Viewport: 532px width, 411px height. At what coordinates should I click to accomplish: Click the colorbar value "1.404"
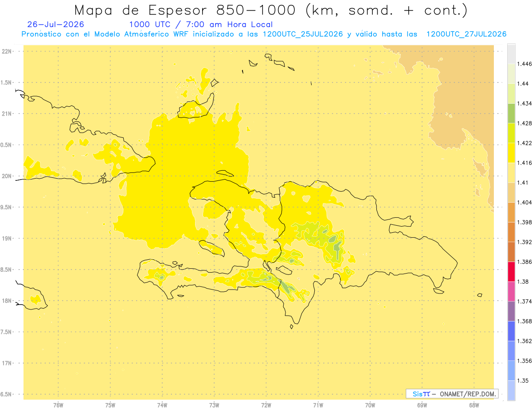(525, 202)
